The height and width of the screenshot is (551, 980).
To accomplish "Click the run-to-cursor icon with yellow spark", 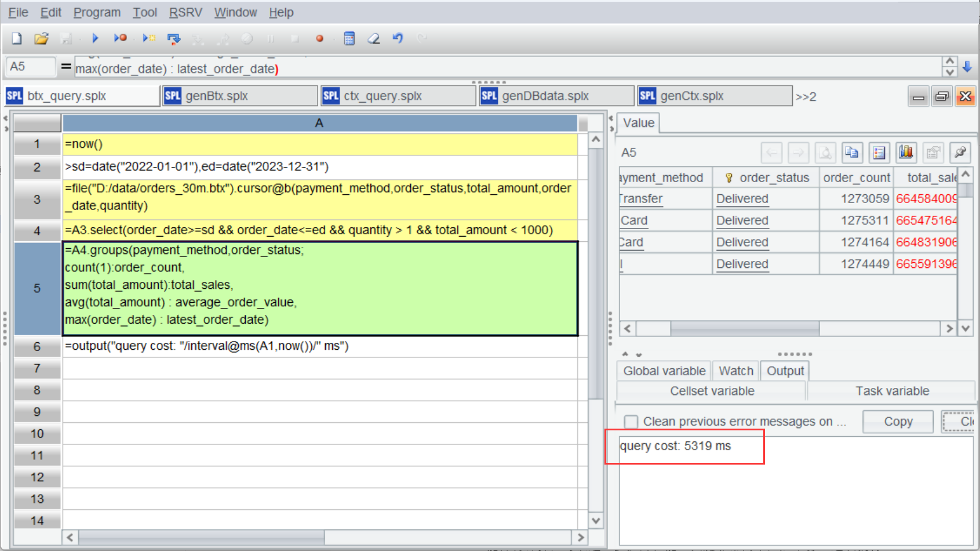I will [x=149, y=38].
